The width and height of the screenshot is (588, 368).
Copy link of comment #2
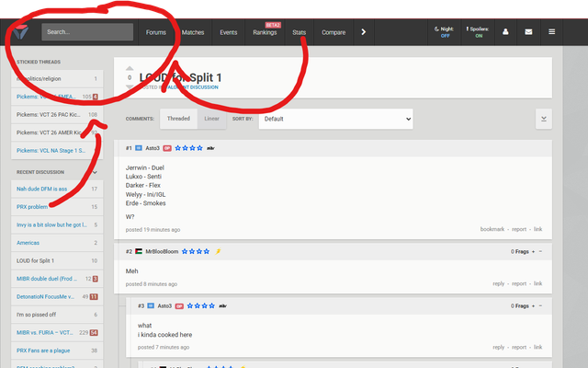pos(538,283)
